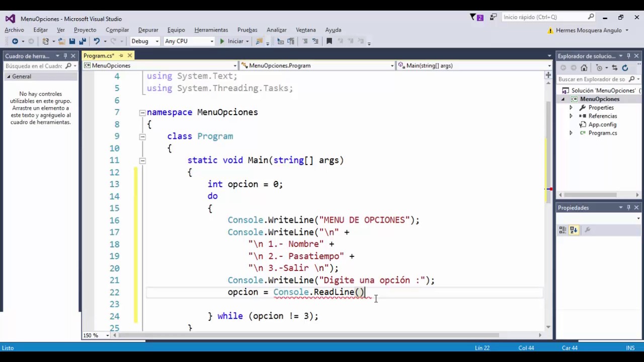Click Pending Changes Filter clock icon
The image size is (644, 362).
[599, 68]
